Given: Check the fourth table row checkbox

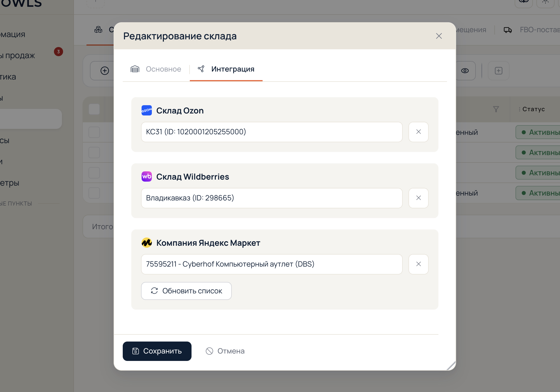Looking at the screenshot, I should click(94, 193).
